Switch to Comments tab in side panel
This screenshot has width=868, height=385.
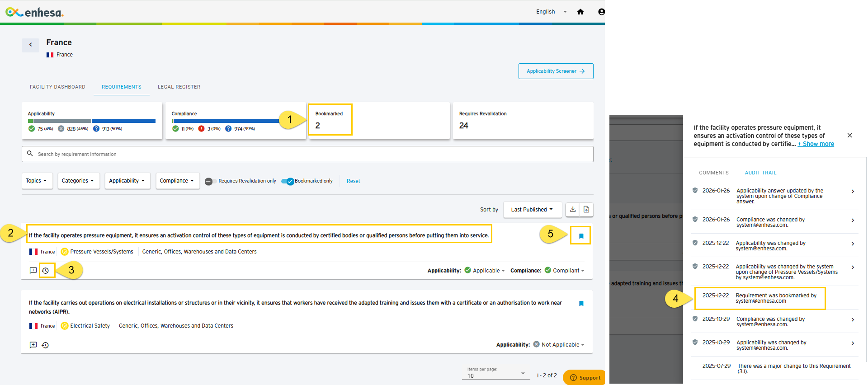tap(714, 173)
